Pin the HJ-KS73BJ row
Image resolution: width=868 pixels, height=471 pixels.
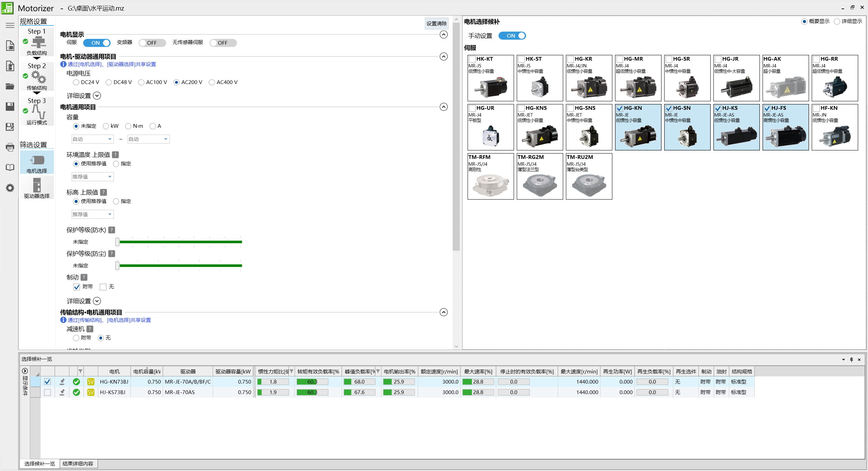[x=62, y=392]
